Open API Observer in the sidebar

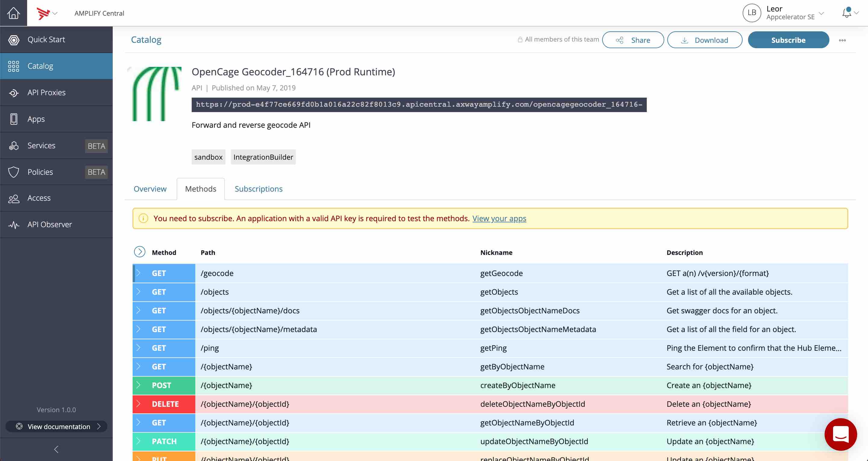point(56,224)
